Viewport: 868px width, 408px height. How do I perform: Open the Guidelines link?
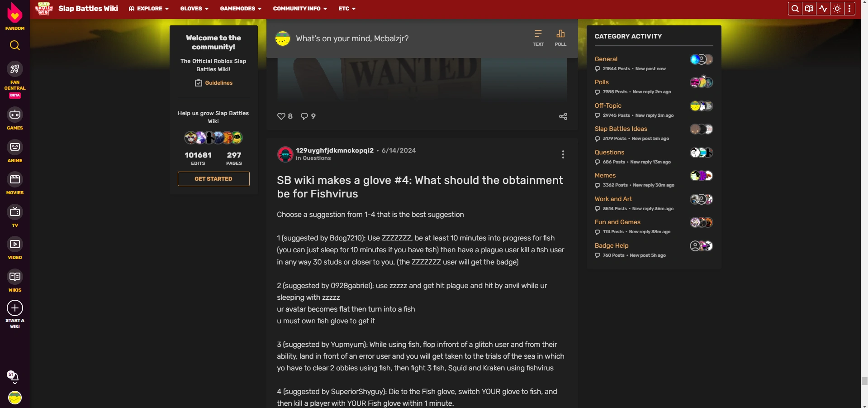(213, 83)
